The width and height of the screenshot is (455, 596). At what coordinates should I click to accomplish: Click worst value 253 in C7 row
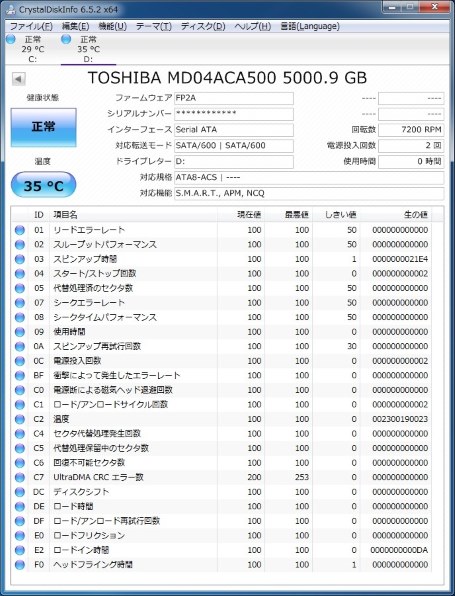pos(302,477)
